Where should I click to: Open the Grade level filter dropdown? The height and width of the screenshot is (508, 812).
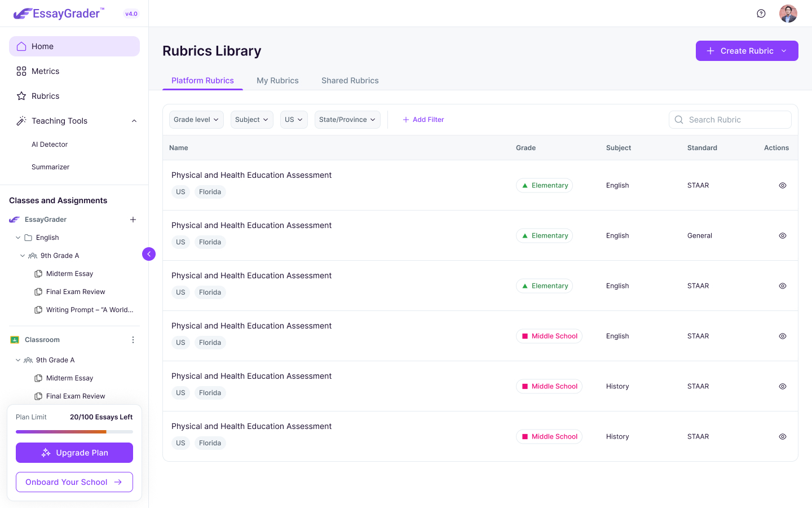[x=196, y=120]
